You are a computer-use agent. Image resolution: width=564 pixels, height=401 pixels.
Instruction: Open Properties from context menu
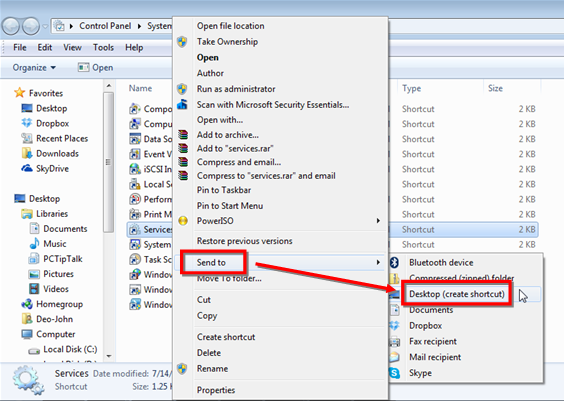point(216,390)
